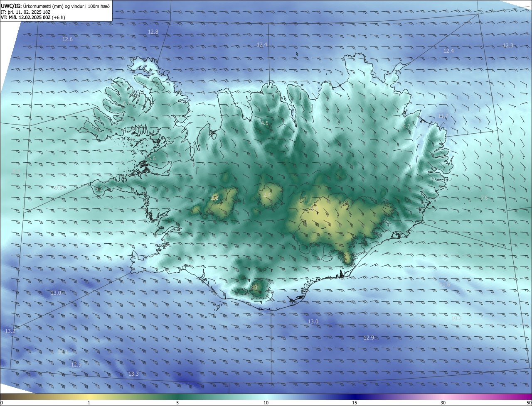Click the 10.2 value in southeast ocean

tap(456, 318)
